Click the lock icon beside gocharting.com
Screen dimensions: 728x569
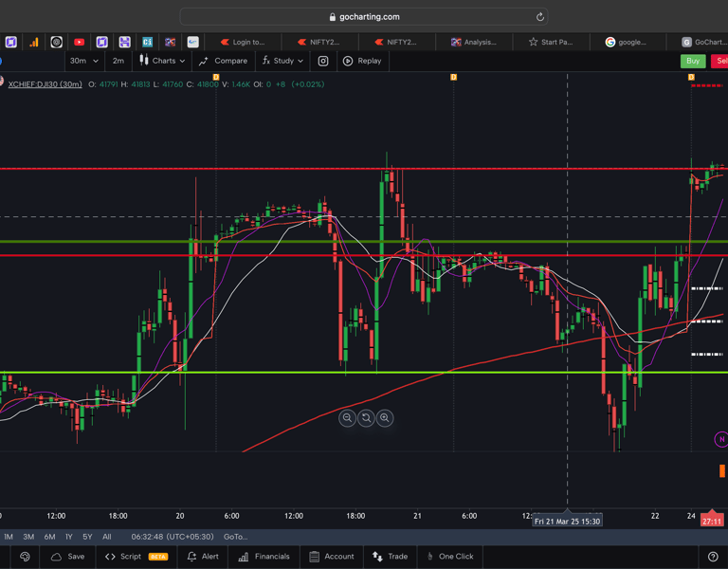pos(332,17)
